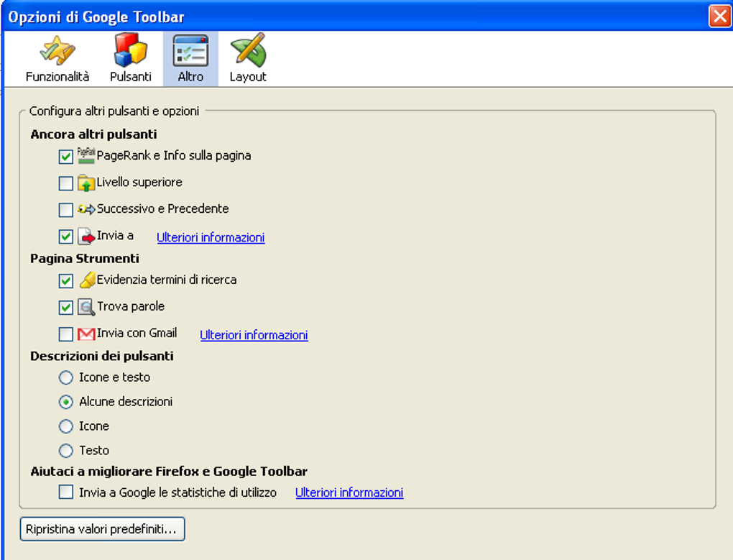The height and width of the screenshot is (560, 733).
Task: Click the Successivo e Precedente arrows icon
Action: pyautogui.click(x=86, y=209)
